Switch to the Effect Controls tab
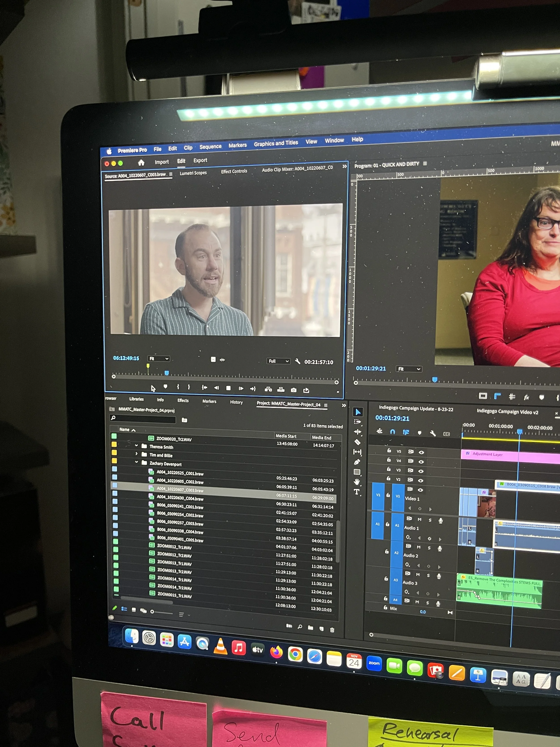Screen dimensions: 560x747 tap(234, 171)
